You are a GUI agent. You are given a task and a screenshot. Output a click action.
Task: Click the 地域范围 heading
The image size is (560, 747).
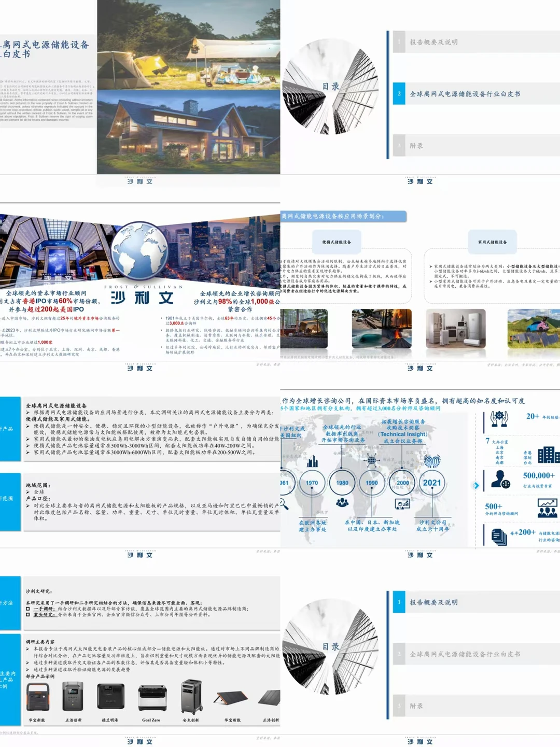38,485
